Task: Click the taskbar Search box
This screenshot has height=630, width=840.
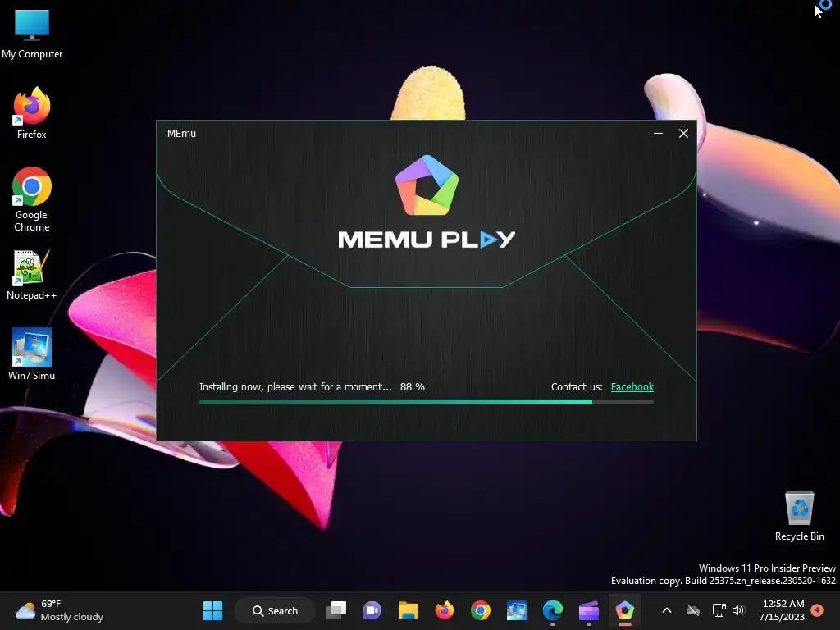Action: coord(276,610)
